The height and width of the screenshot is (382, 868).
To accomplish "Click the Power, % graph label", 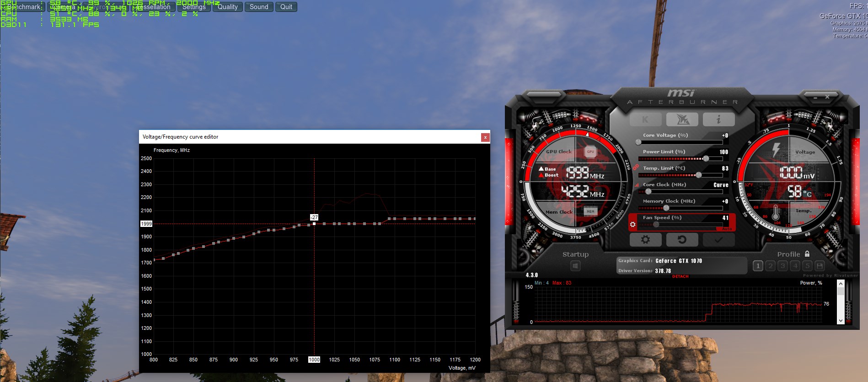I will click(811, 283).
